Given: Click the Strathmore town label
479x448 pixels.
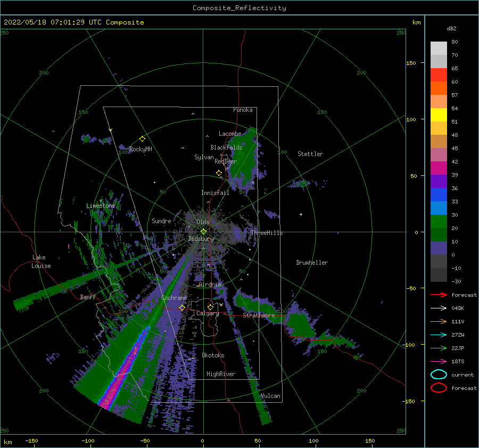Looking at the screenshot, I should coord(259,315).
